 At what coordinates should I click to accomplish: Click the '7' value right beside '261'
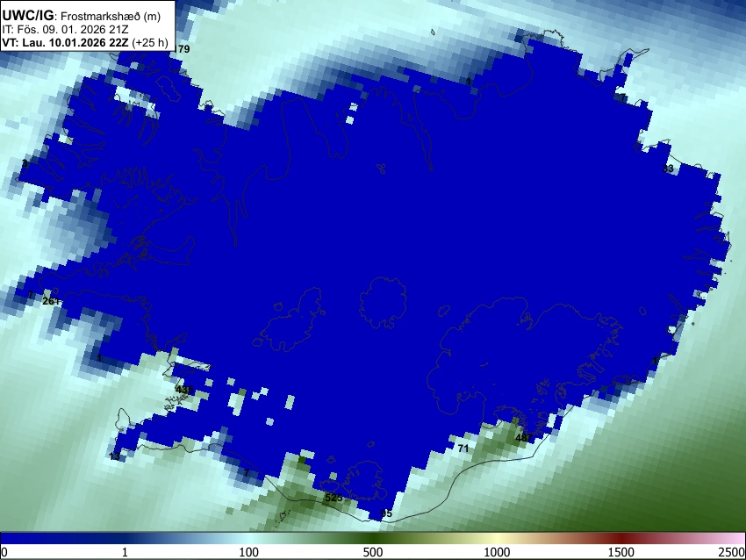[31, 296]
